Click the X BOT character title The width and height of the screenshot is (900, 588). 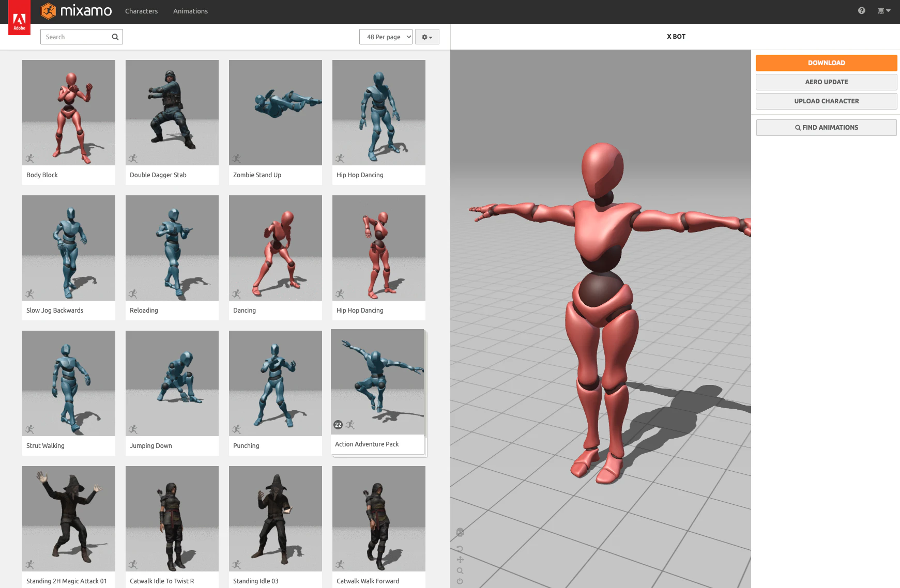coord(676,37)
